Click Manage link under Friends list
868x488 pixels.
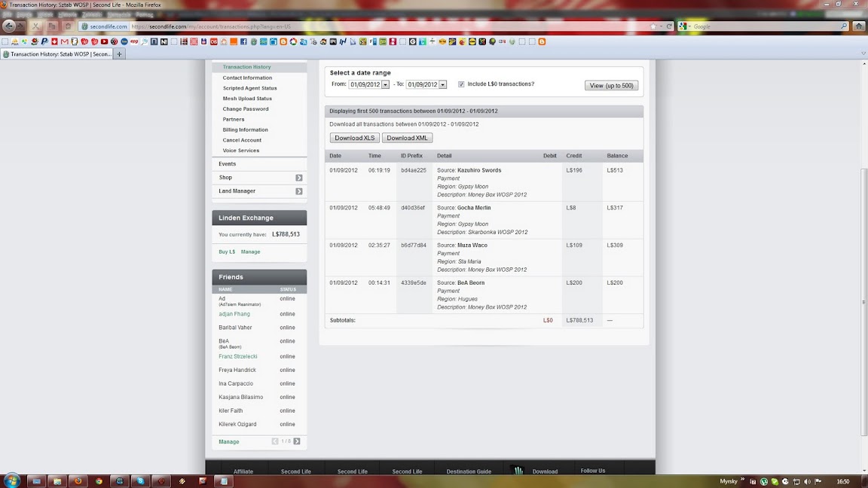coord(228,441)
